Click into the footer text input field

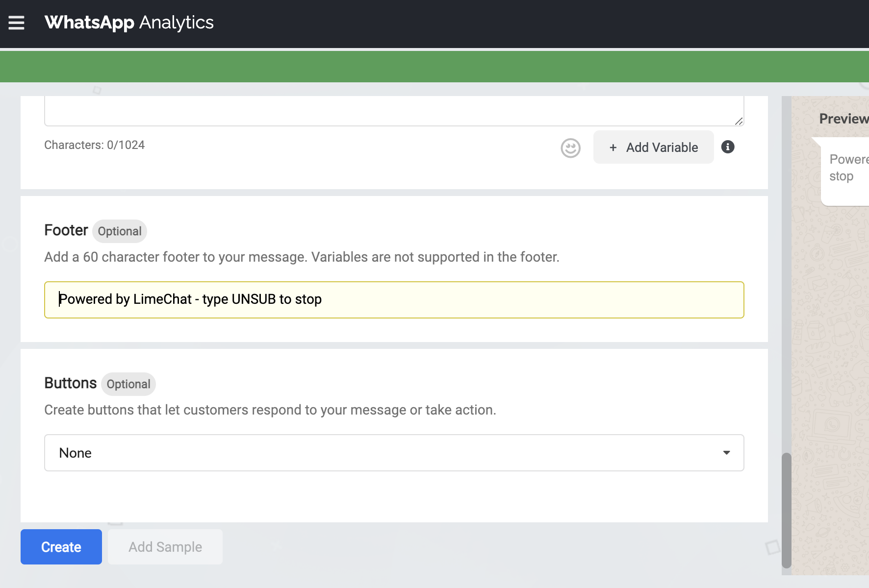pyautogui.click(x=394, y=300)
